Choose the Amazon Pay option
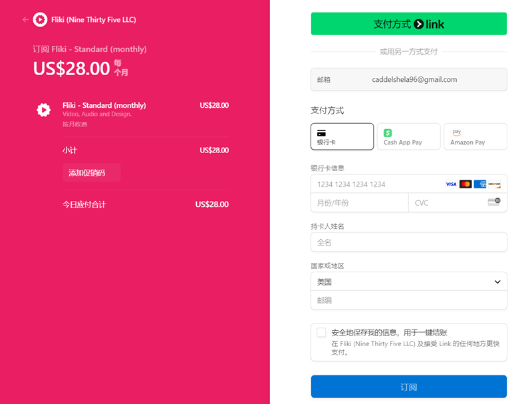 pos(475,136)
